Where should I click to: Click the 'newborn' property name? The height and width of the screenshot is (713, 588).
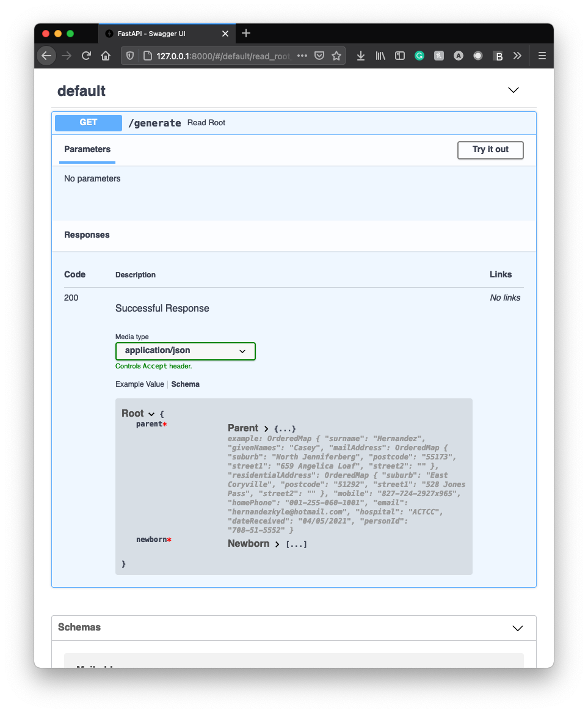coord(151,539)
